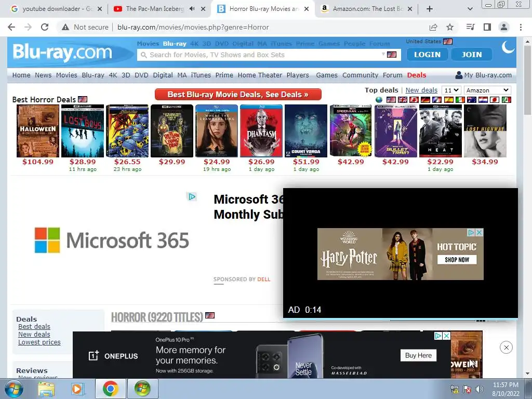Select the Netherlands flag in deals
532x399 pixels.
[483, 100]
